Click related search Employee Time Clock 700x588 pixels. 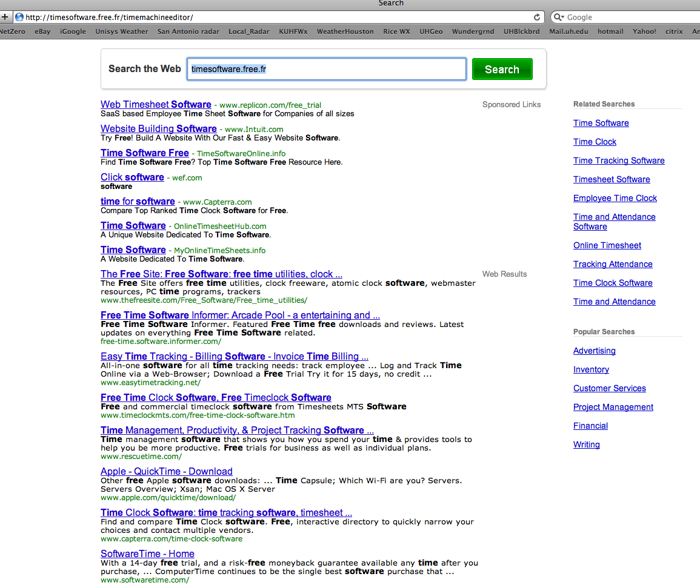point(615,198)
